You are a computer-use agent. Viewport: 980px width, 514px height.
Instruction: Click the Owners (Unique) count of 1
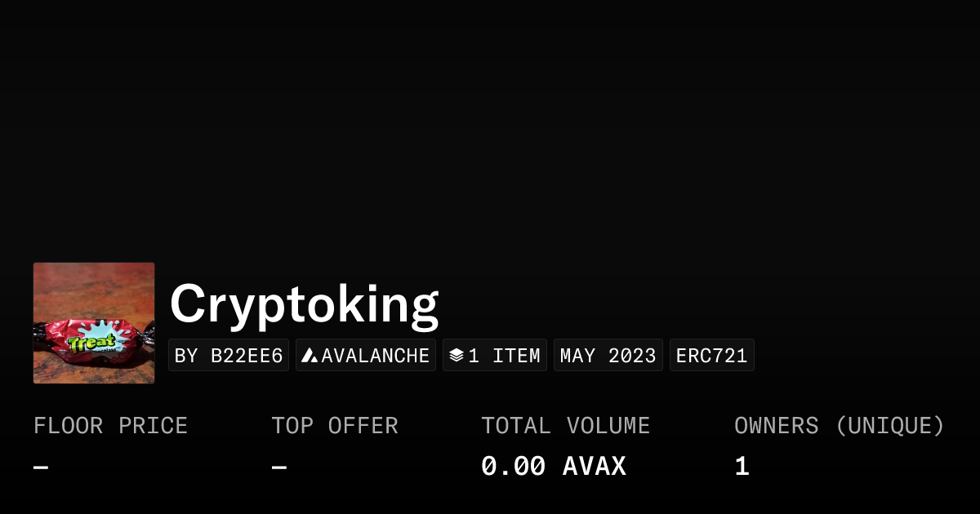(741, 465)
